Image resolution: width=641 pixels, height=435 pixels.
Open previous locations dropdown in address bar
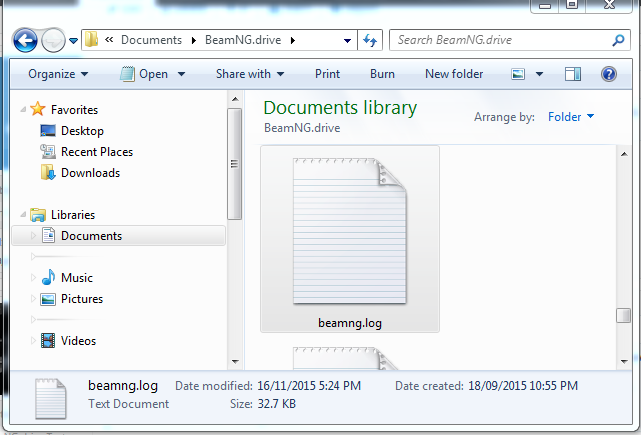point(347,40)
